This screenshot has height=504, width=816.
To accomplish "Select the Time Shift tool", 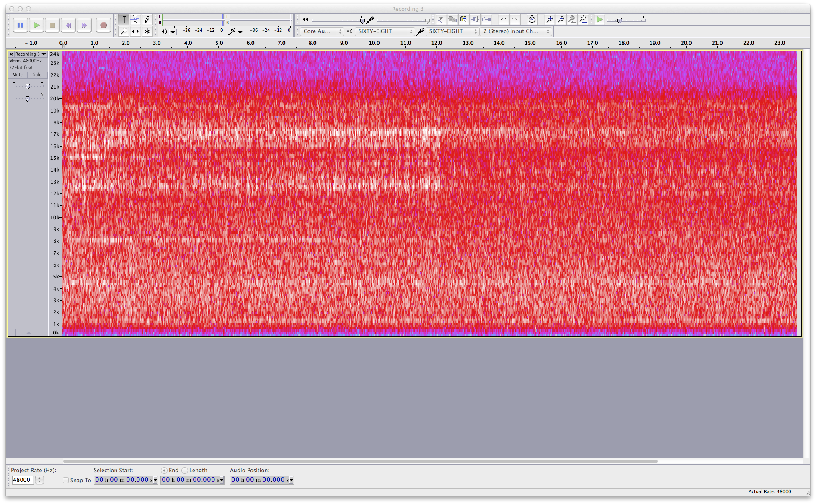I will pyautogui.click(x=135, y=31).
